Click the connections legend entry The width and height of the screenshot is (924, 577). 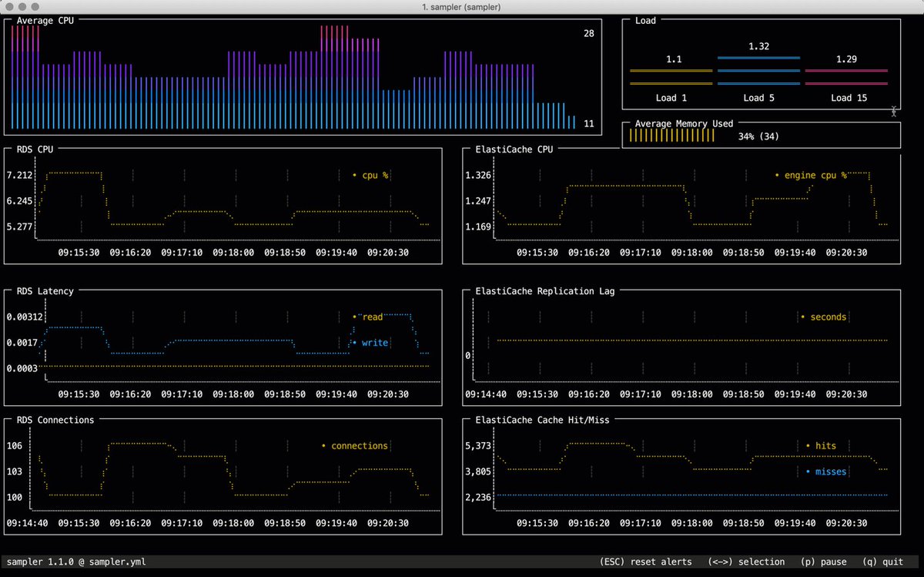(x=355, y=445)
